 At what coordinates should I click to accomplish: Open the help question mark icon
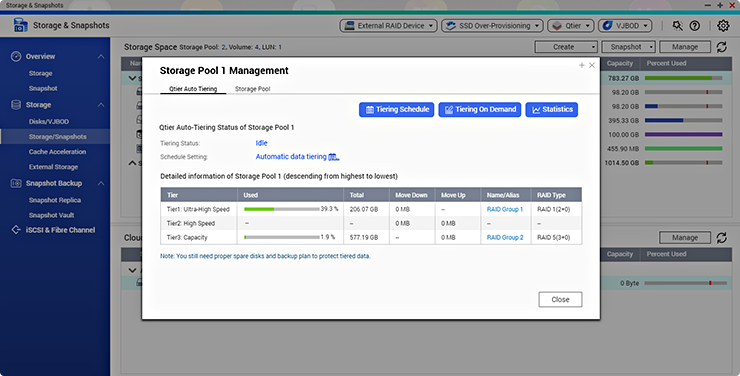click(695, 26)
